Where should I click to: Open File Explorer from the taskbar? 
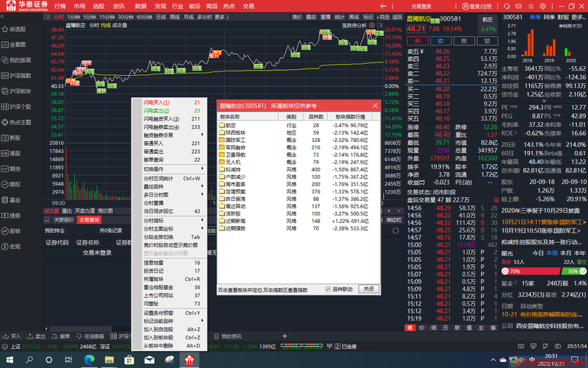[109, 360]
